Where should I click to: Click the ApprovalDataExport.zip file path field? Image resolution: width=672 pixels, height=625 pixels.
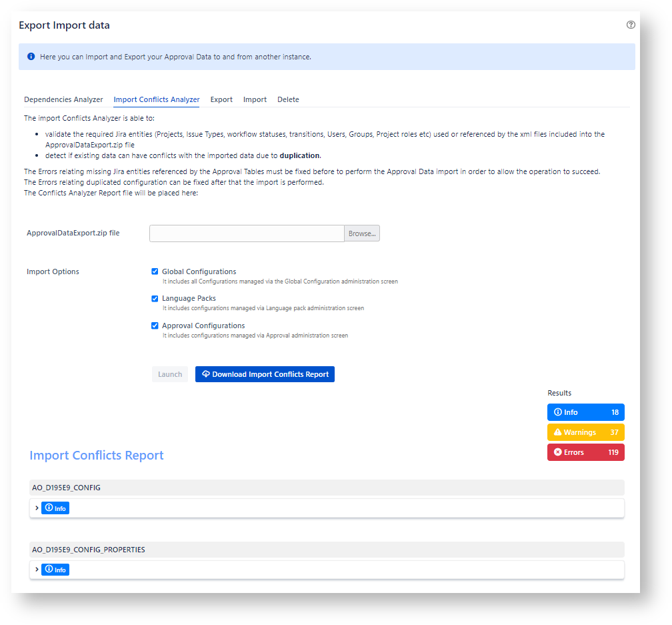pyautogui.click(x=247, y=233)
